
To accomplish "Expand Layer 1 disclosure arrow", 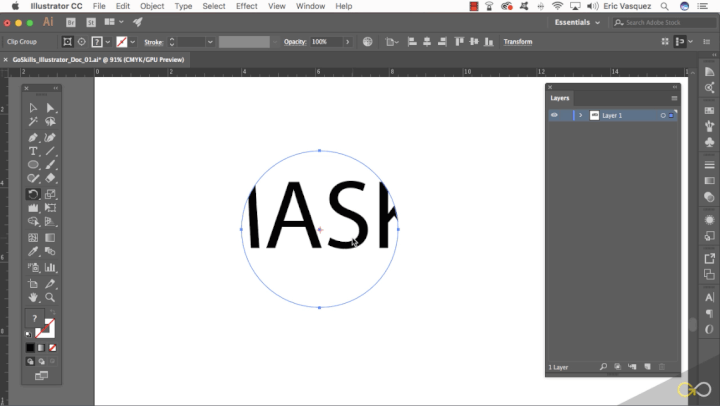I will pos(580,116).
